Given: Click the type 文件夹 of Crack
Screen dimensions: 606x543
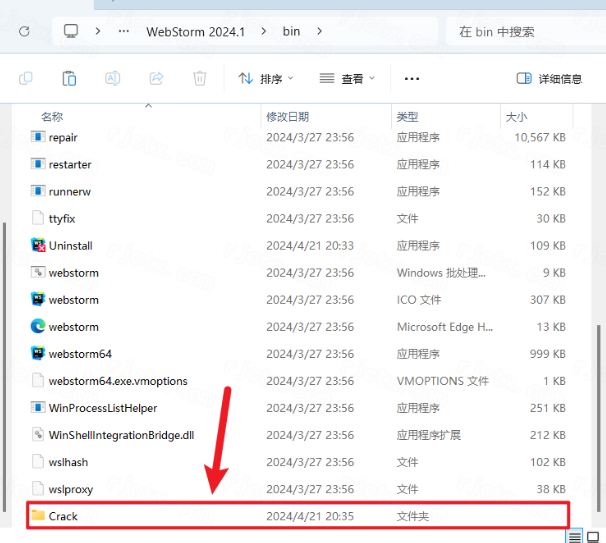Looking at the screenshot, I should pos(413,516).
